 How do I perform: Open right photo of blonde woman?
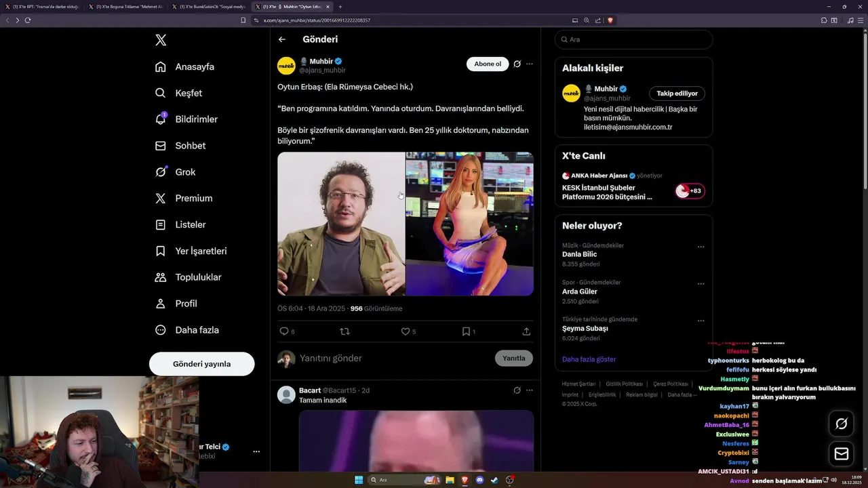point(469,224)
